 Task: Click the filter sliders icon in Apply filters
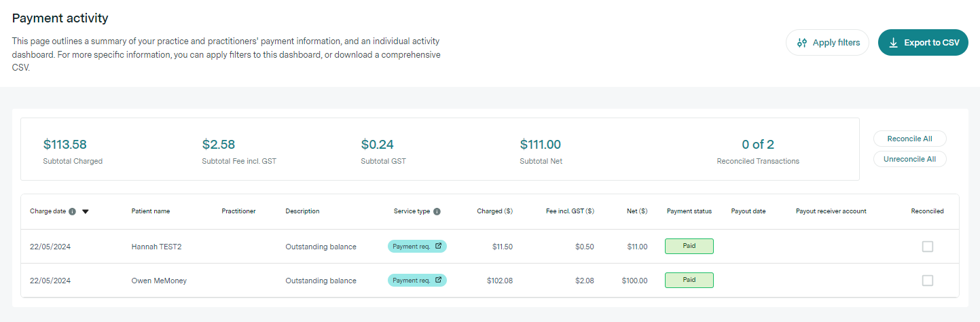[x=802, y=43]
